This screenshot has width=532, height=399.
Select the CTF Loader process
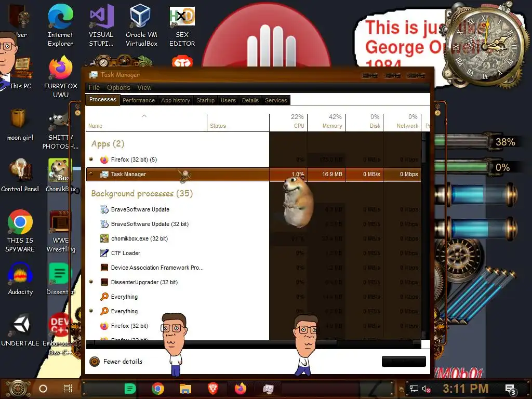pos(253,253)
